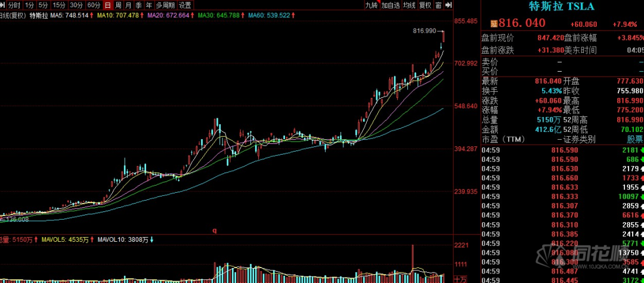
Task: Switch to the 季 quarterly K-line tab
Action: tap(139, 5)
